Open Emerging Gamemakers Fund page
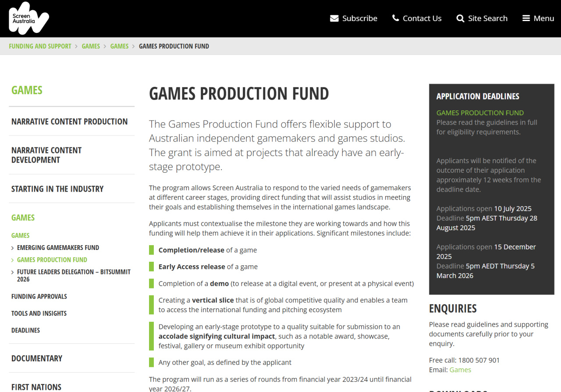Image resolution: width=561 pixels, height=392 pixels. point(58,248)
